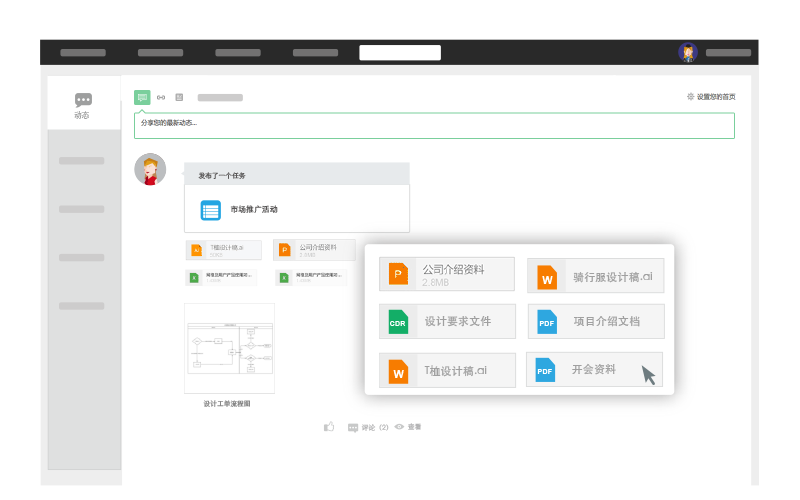Open 公司介绍资料 2.8MB in the popup panel
Image resolution: width=800 pixels, height=500 pixels.
pyautogui.click(x=447, y=274)
